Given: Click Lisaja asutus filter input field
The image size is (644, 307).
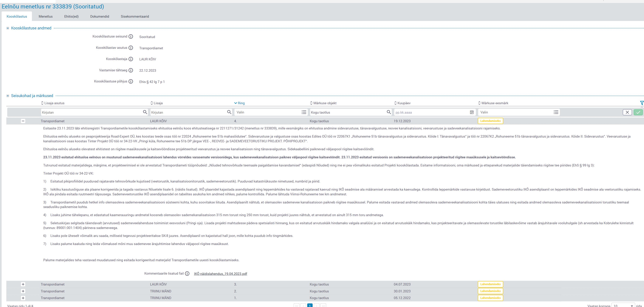Looking at the screenshot, I should (x=95, y=112).
